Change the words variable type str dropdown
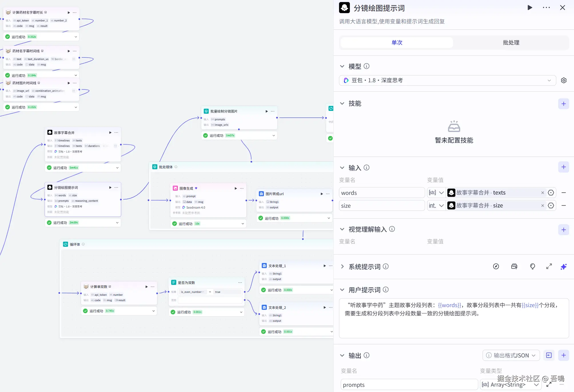The image size is (574, 392). point(436,193)
